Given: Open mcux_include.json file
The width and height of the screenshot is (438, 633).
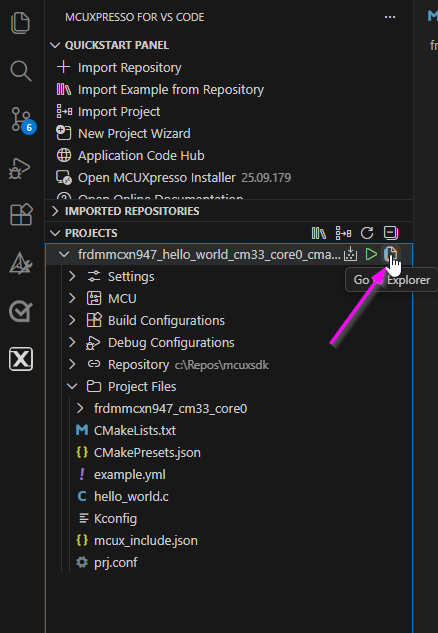Looking at the screenshot, I should pos(146,541).
